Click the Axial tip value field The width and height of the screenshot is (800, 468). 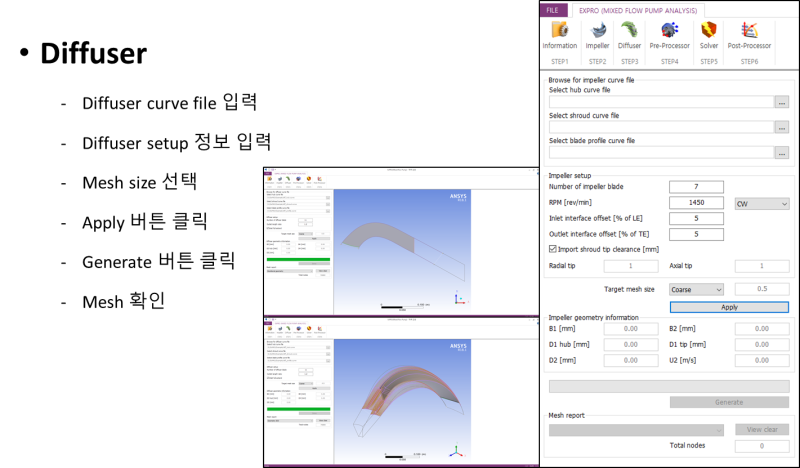coord(762,266)
